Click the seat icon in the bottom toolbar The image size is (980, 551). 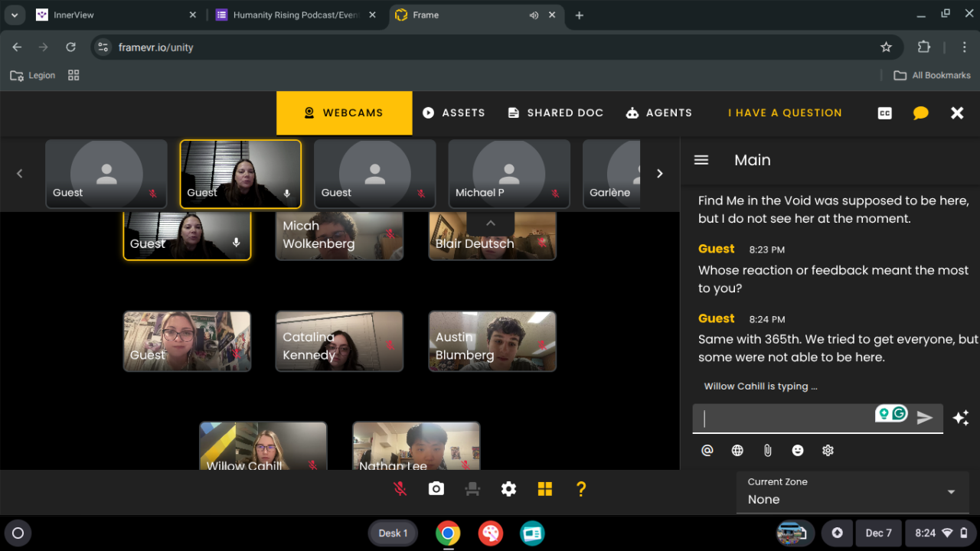click(472, 489)
